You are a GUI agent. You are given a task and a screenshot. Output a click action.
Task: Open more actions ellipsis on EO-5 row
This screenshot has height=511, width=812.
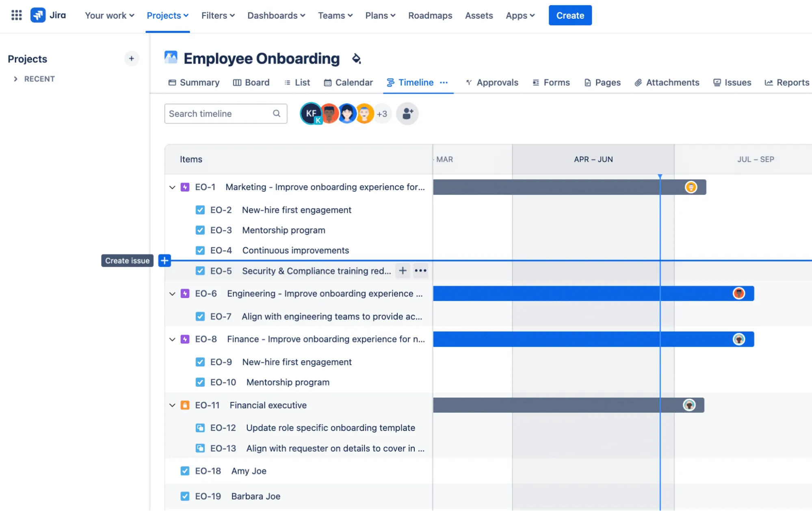click(x=420, y=271)
